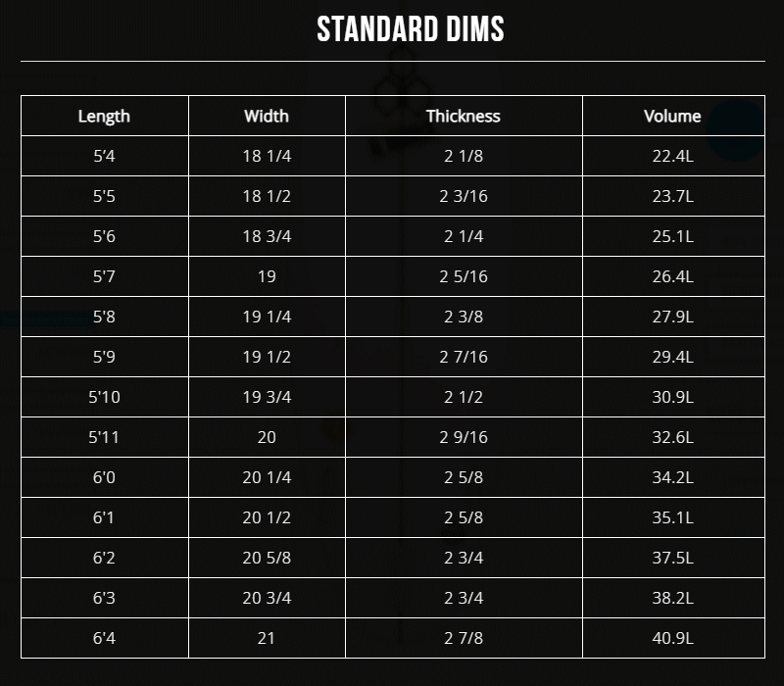Image resolution: width=784 pixels, height=686 pixels.
Task: Click the Standard Dims heading
Action: pyautogui.click(x=411, y=29)
